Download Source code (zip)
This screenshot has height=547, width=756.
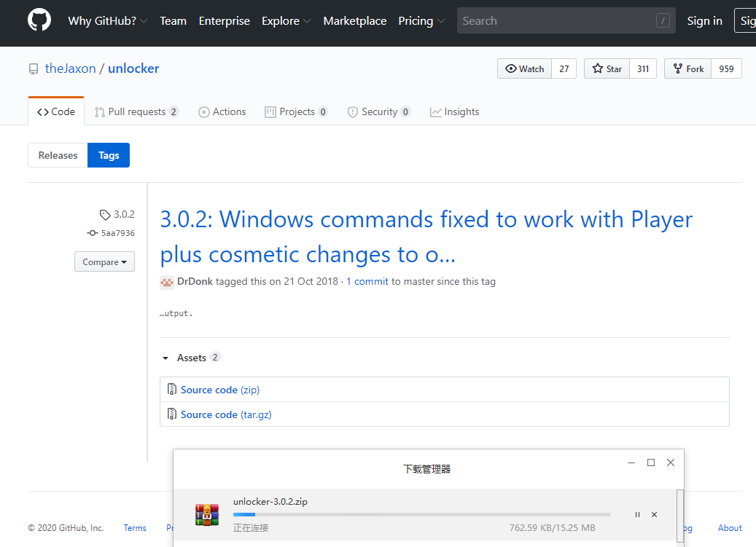[220, 390]
